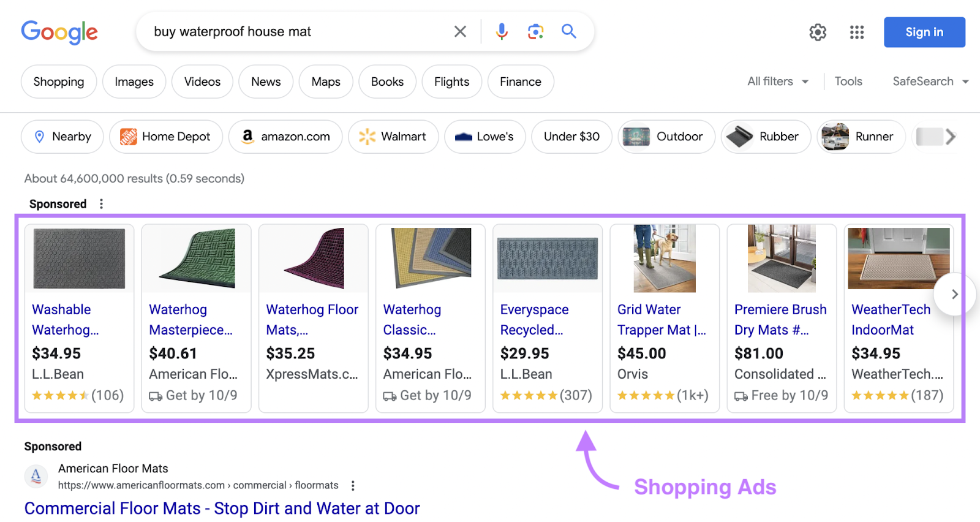Start voice search with microphone icon

(x=502, y=32)
